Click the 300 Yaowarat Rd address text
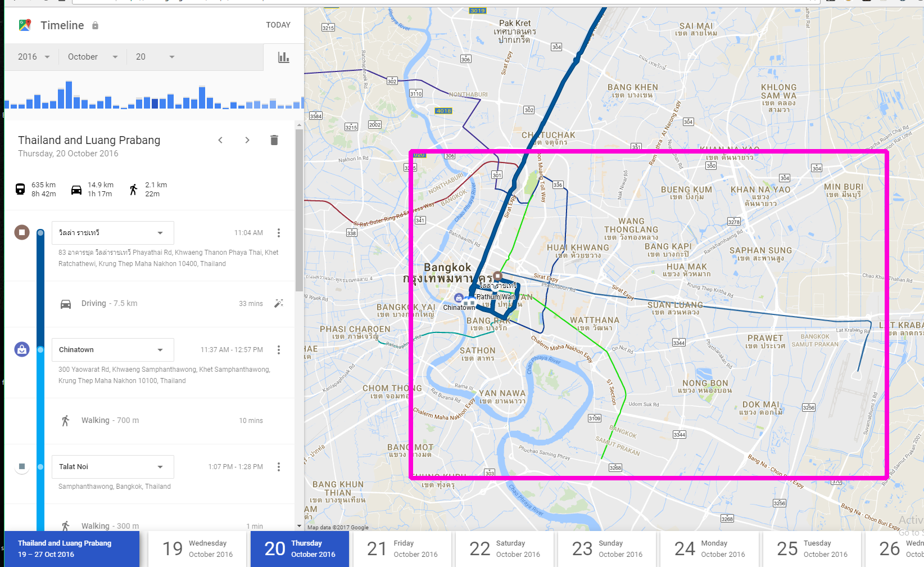This screenshot has height=567, width=924. pyautogui.click(x=164, y=375)
